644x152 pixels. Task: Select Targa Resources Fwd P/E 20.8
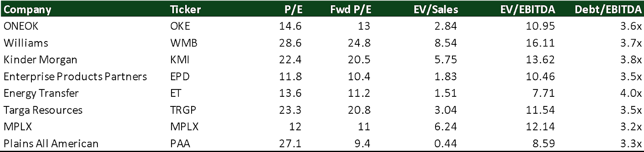(359, 110)
